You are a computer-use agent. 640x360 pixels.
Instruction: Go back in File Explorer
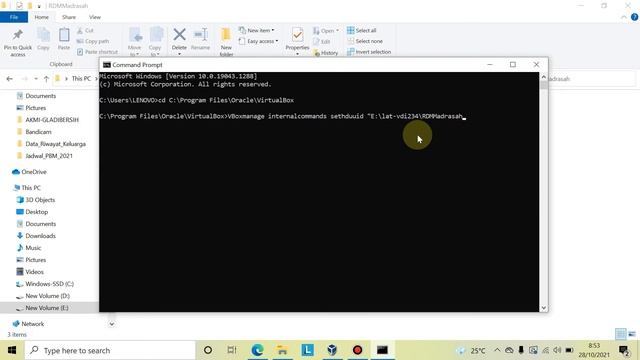click(x=10, y=79)
